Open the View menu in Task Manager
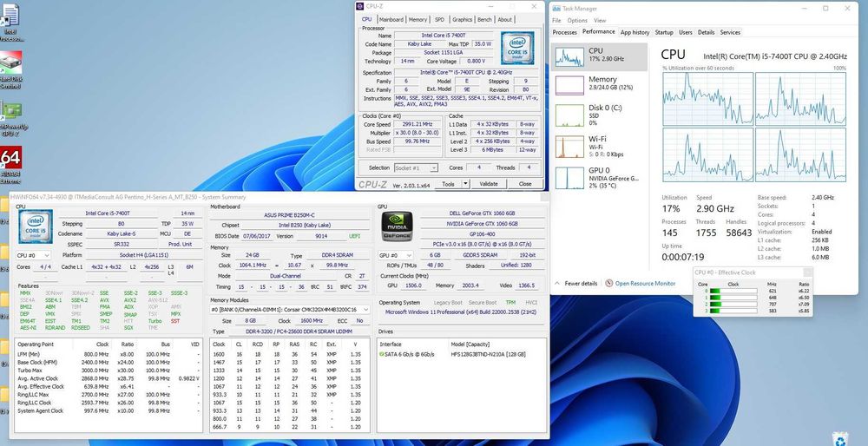Viewport: 868px width, 446px height. click(x=600, y=21)
